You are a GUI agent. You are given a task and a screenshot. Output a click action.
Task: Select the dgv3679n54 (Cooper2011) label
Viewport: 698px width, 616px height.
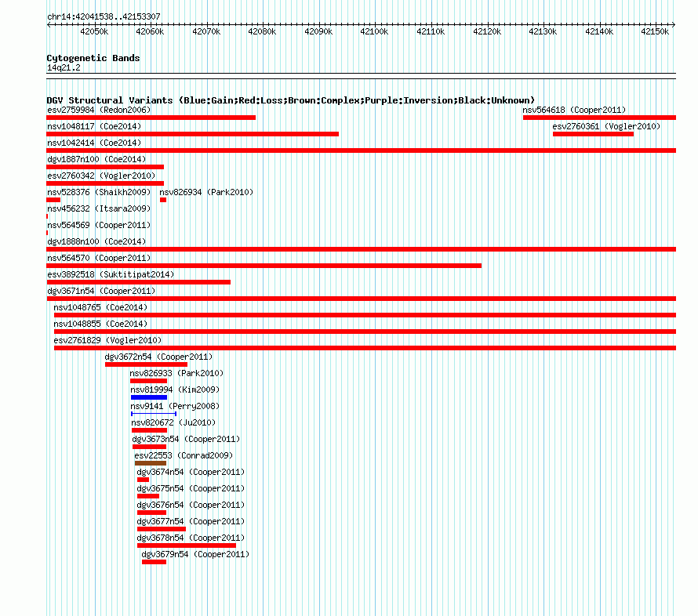coord(196,554)
